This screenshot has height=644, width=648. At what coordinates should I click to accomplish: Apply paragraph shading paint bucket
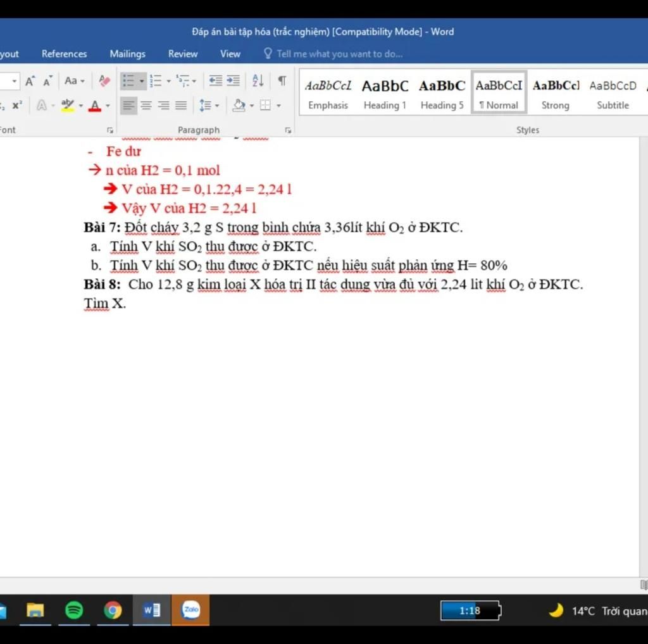(239, 106)
